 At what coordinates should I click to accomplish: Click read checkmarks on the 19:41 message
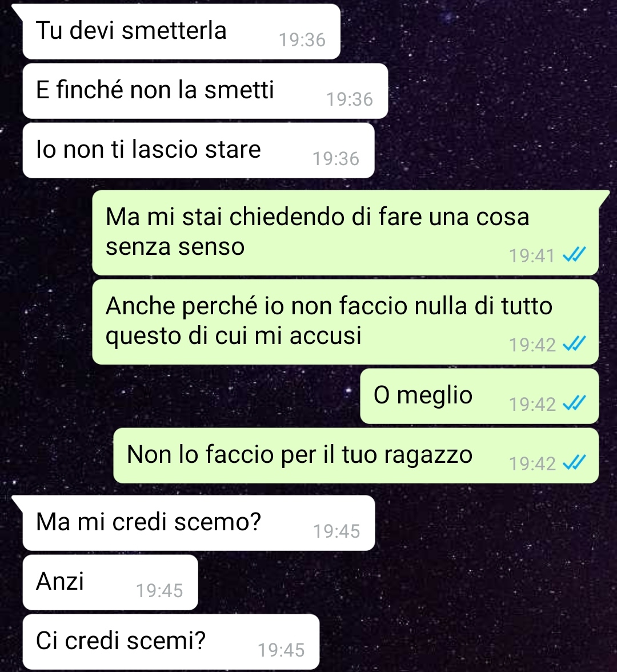tap(574, 255)
